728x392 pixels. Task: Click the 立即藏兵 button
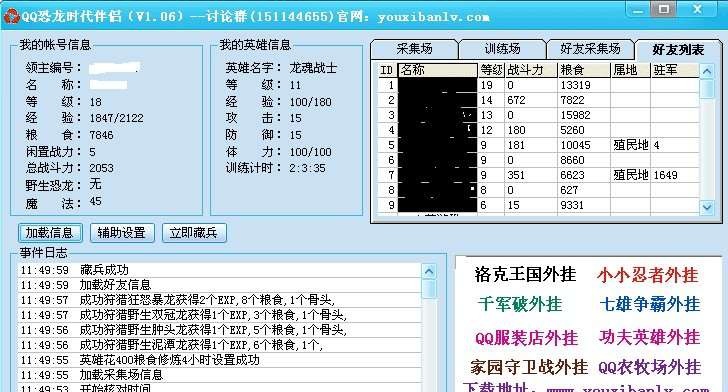194,233
